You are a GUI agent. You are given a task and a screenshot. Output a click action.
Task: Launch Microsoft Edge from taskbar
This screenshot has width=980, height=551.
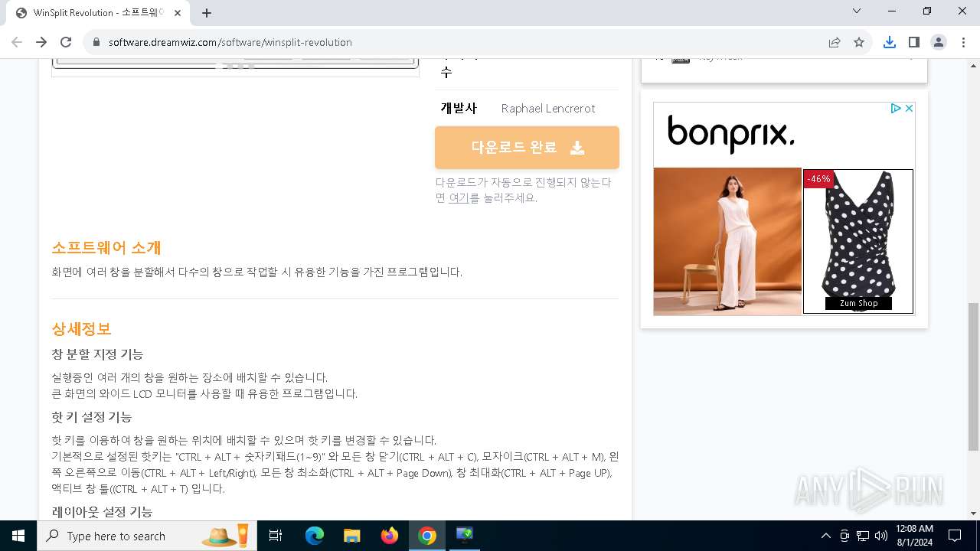pos(315,536)
